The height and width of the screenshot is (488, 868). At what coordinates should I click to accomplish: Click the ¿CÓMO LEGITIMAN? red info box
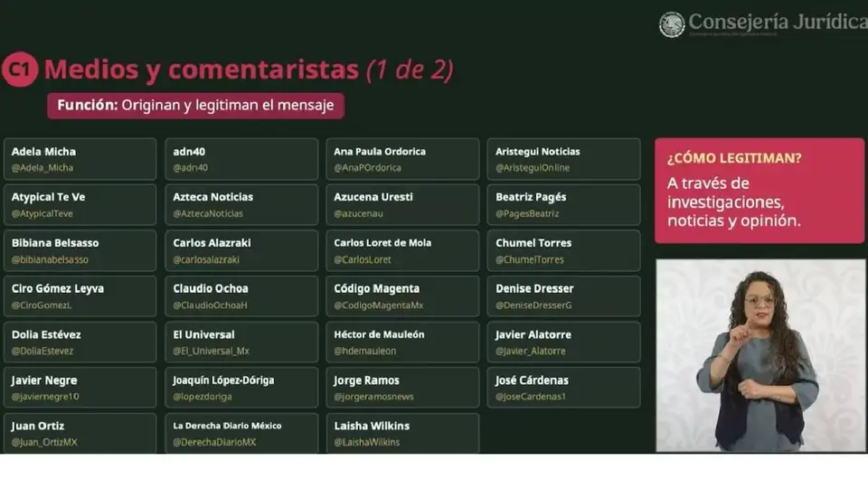point(759,191)
